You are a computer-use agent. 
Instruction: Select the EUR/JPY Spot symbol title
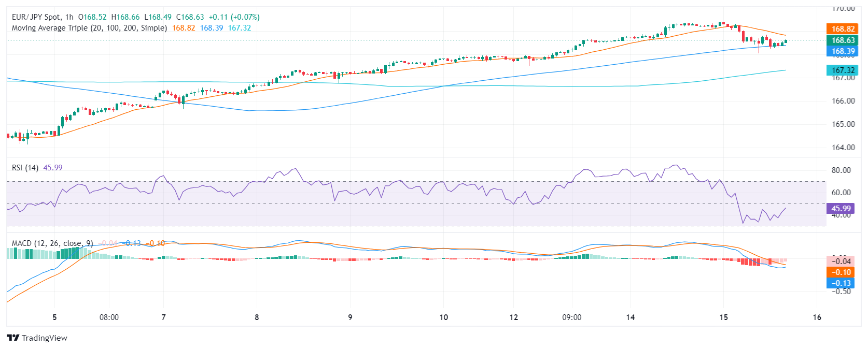36,17
